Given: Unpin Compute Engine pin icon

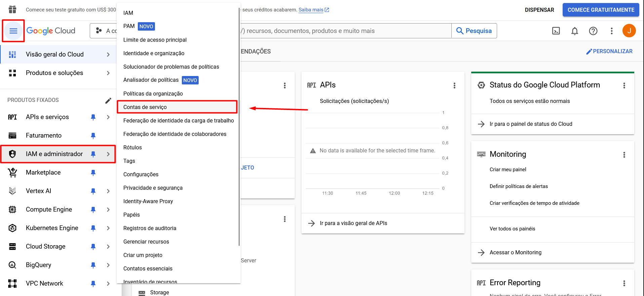Looking at the screenshot, I should tap(93, 210).
